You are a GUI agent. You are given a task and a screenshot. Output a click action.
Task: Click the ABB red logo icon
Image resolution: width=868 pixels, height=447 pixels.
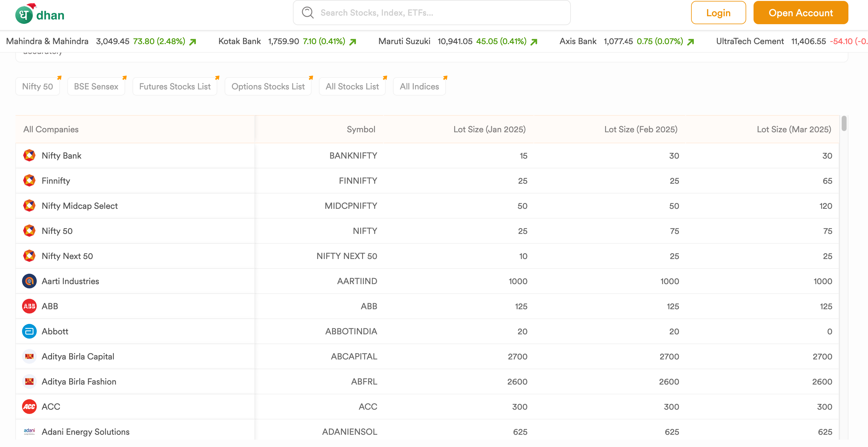click(x=29, y=306)
